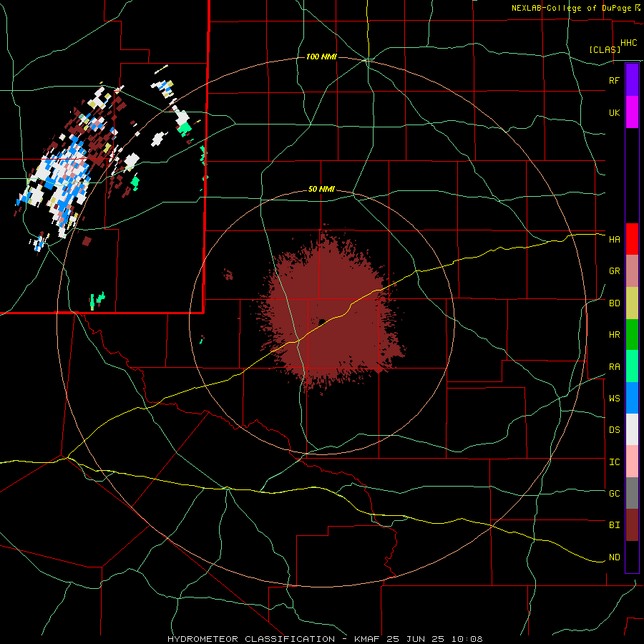Click the ND black legend swatch

point(632,557)
